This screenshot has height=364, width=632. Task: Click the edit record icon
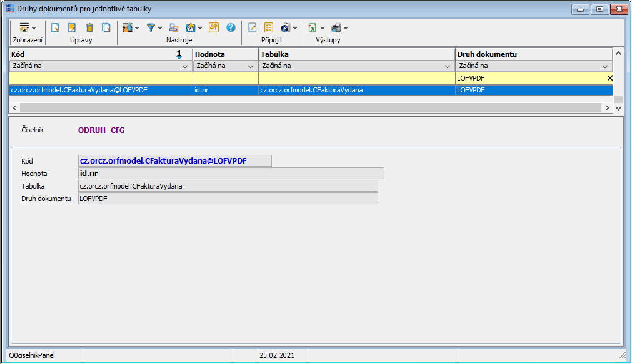[72, 28]
